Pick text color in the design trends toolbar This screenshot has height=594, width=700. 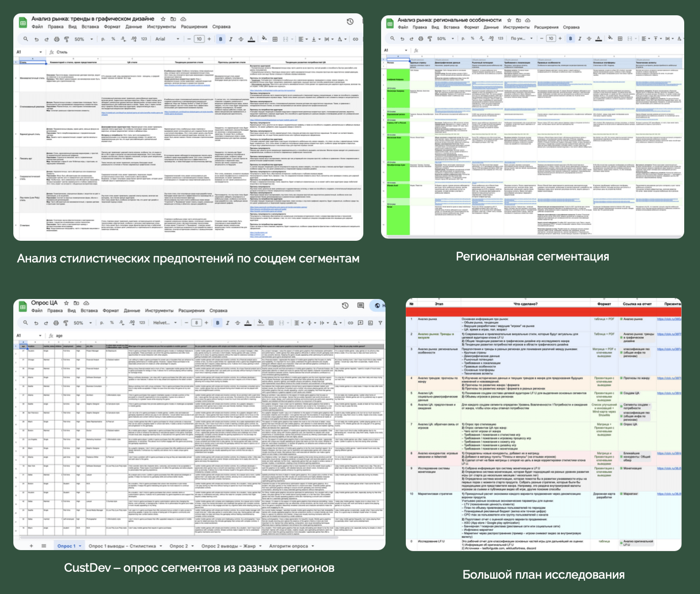pyautogui.click(x=251, y=39)
